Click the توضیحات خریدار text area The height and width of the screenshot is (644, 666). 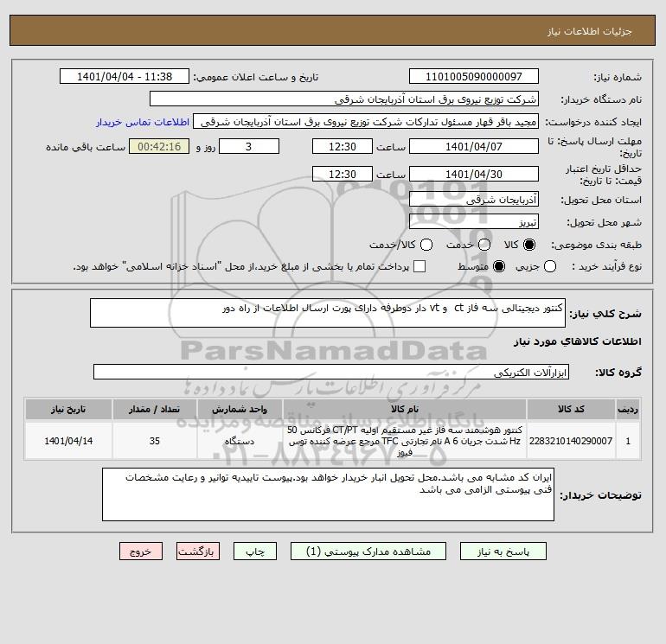328,494
